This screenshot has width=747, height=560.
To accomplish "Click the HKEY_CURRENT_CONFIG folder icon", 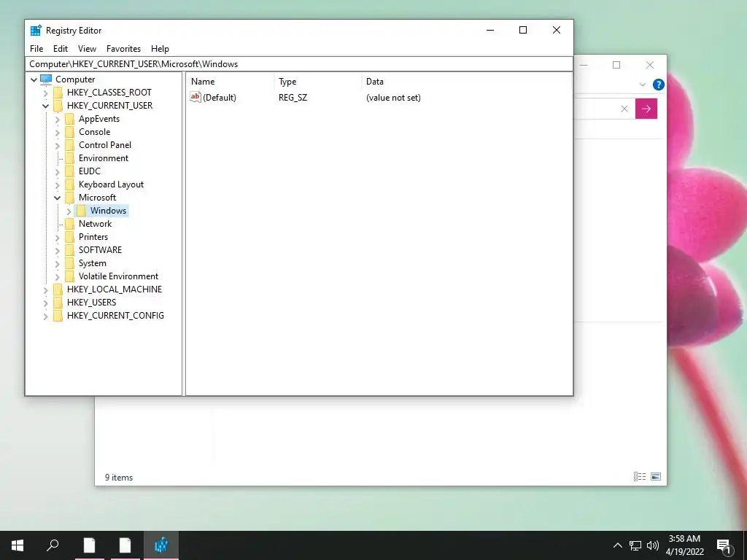I will 58,315.
